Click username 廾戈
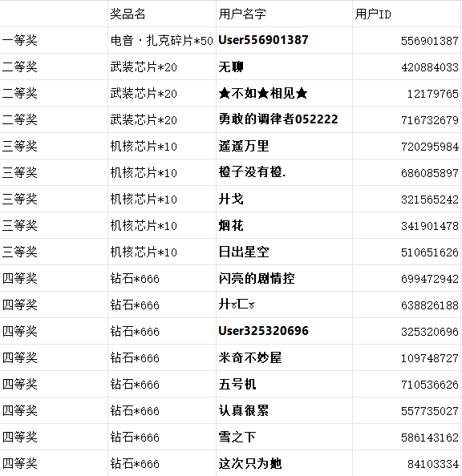Image resolution: width=462 pixels, height=476 pixels. tap(231, 199)
